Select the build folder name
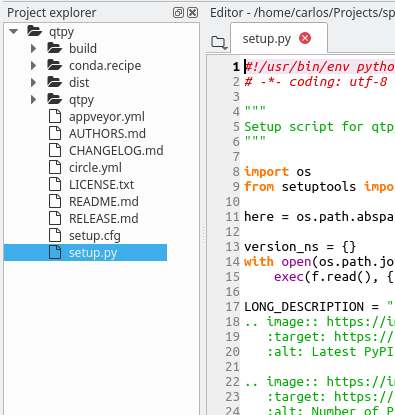This screenshot has height=415, width=395. (x=83, y=49)
